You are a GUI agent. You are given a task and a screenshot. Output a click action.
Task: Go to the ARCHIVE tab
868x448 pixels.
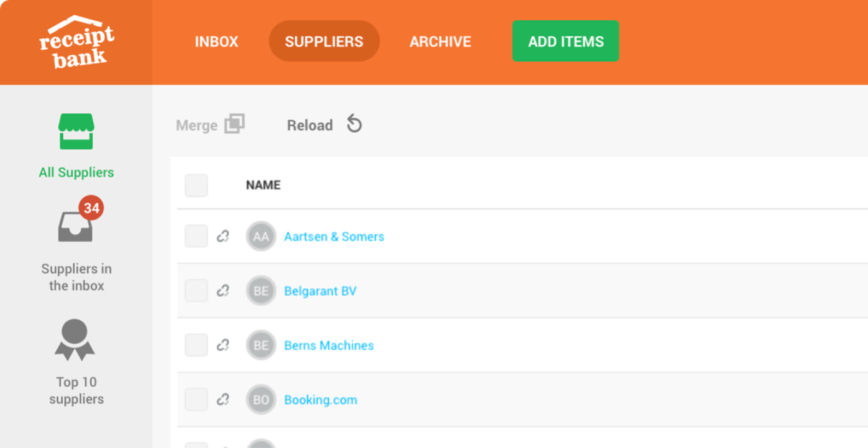point(440,42)
